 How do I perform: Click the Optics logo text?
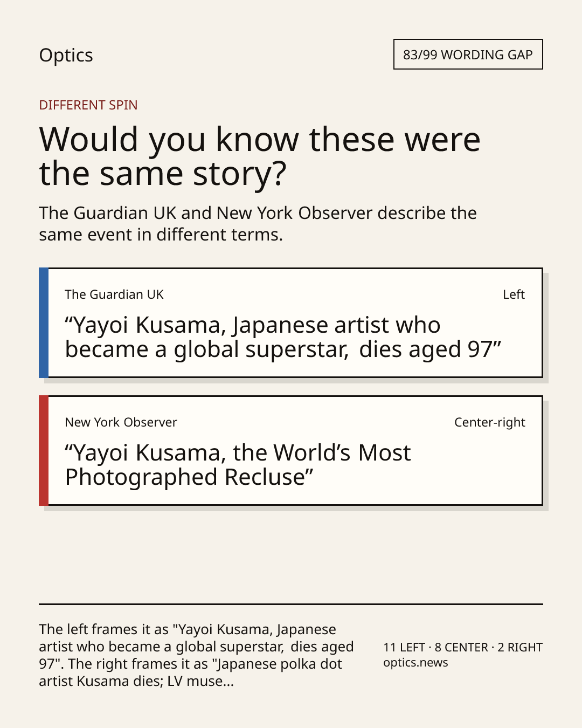[66, 55]
